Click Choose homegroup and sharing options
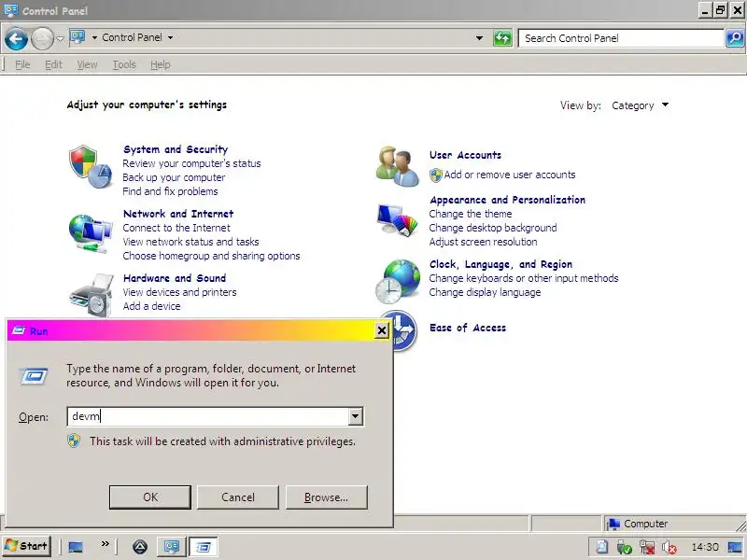 (211, 256)
